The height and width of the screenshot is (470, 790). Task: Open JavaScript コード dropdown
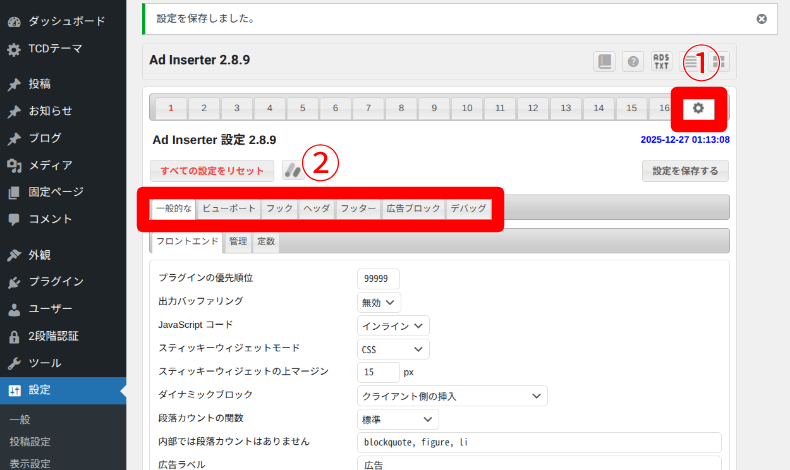(393, 326)
